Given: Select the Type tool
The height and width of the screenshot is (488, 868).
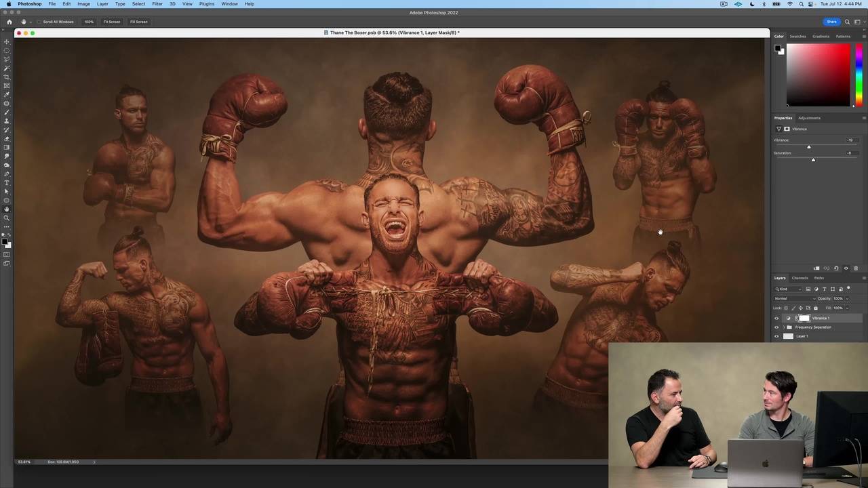Looking at the screenshot, I should (x=7, y=183).
